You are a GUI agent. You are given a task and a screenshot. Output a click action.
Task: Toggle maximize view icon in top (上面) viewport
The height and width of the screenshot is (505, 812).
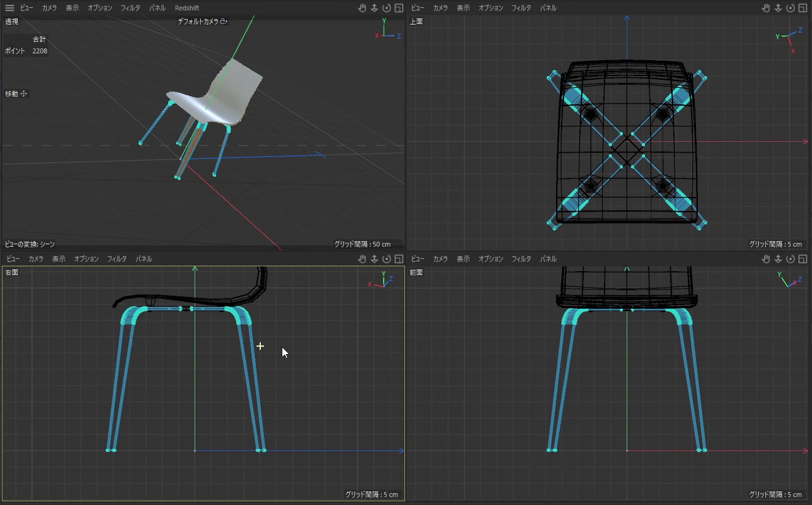point(803,8)
